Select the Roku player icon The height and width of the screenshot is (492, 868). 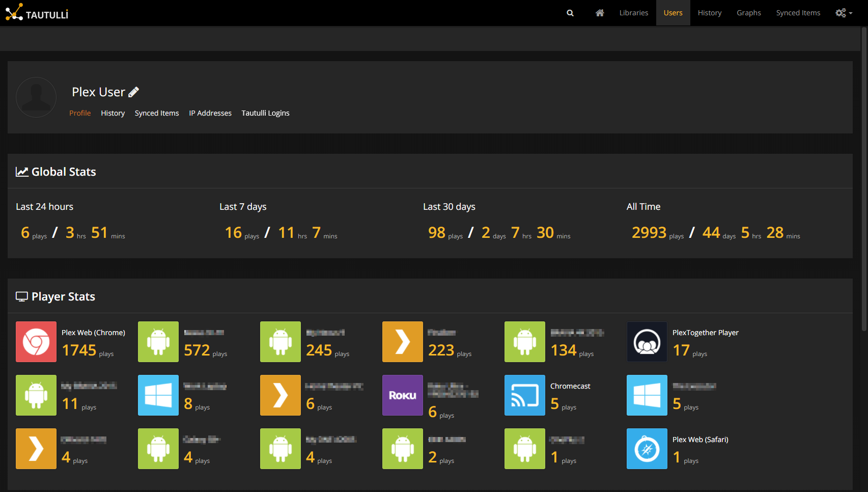point(403,395)
